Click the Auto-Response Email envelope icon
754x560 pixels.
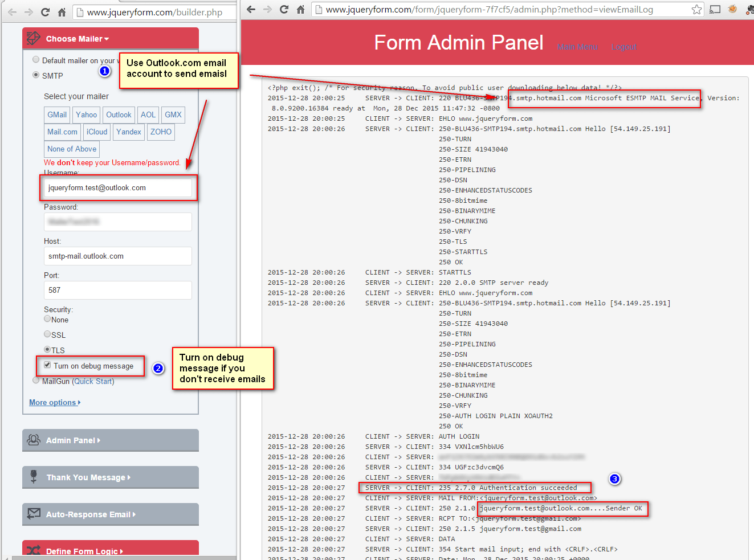pyautogui.click(x=34, y=514)
